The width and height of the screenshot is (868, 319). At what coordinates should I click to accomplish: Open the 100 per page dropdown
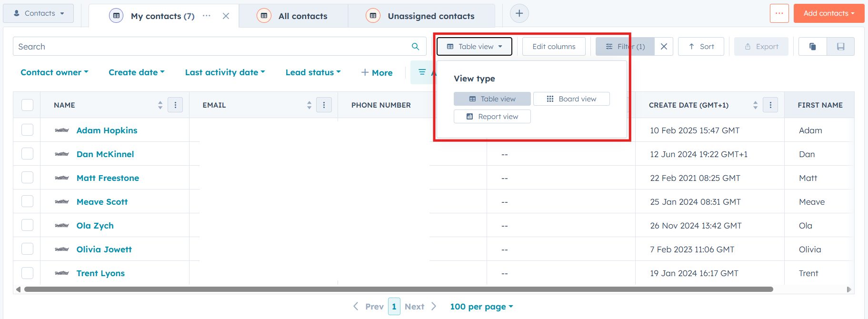pyautogui.click(x=481, y=306)
